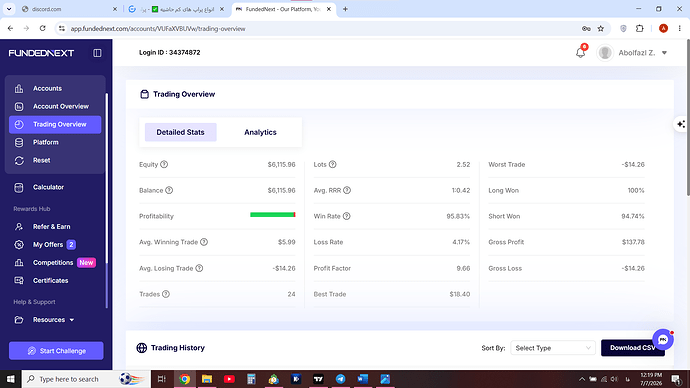Open the Windows Start menu
The image size is (690, 388).
tap(11, 379)
